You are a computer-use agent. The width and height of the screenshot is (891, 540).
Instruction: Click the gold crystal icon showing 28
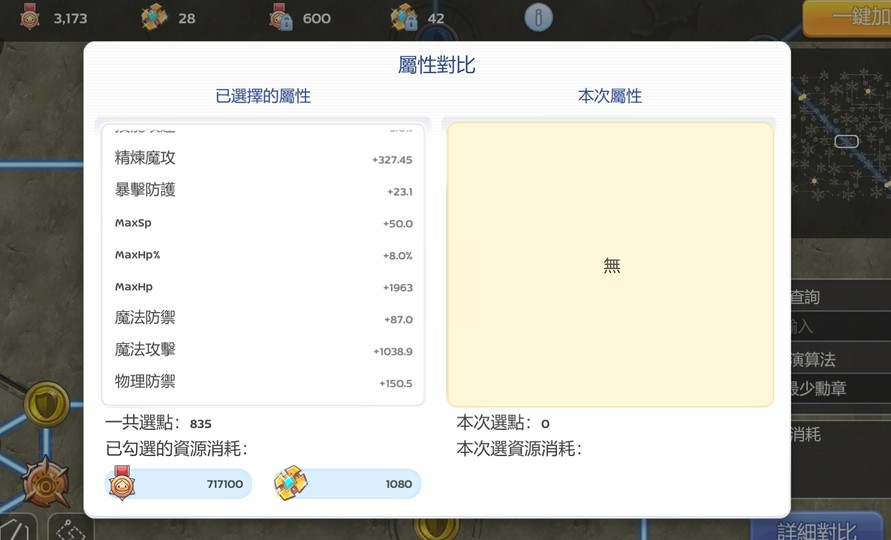point(154,17)
